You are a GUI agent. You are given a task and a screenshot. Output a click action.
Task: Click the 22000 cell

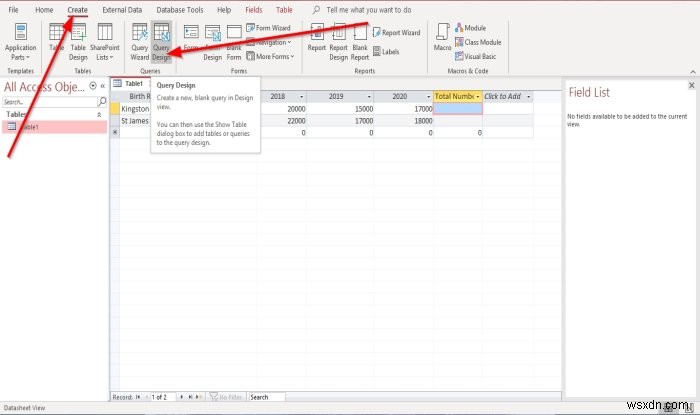click(x=282, y=121)
